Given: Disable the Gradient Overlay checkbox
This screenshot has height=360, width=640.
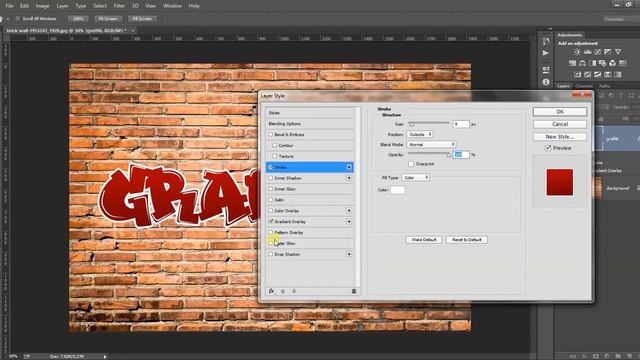Looking at the screenshot, I should coord(270,221).
